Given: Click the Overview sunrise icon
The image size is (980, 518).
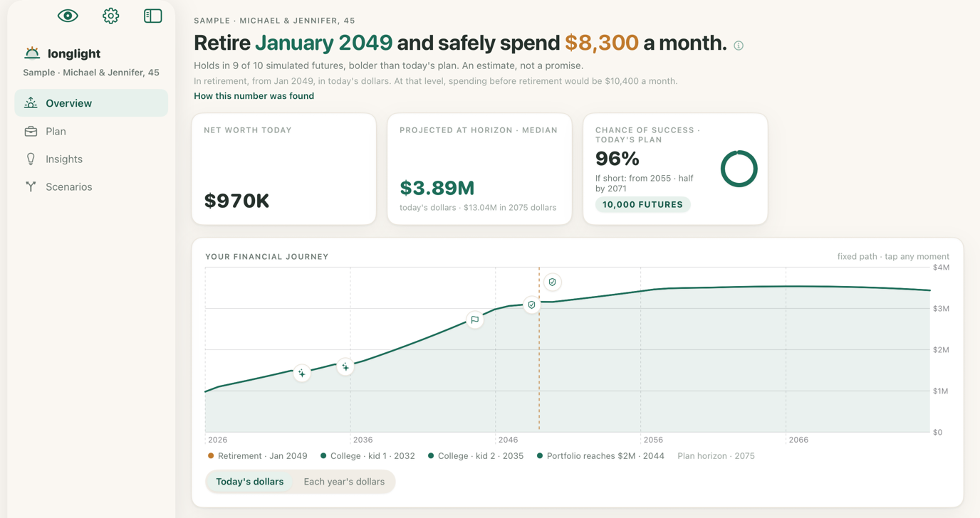Looking at the screenshot, I should pyautogui.click(x=31, y=103).
